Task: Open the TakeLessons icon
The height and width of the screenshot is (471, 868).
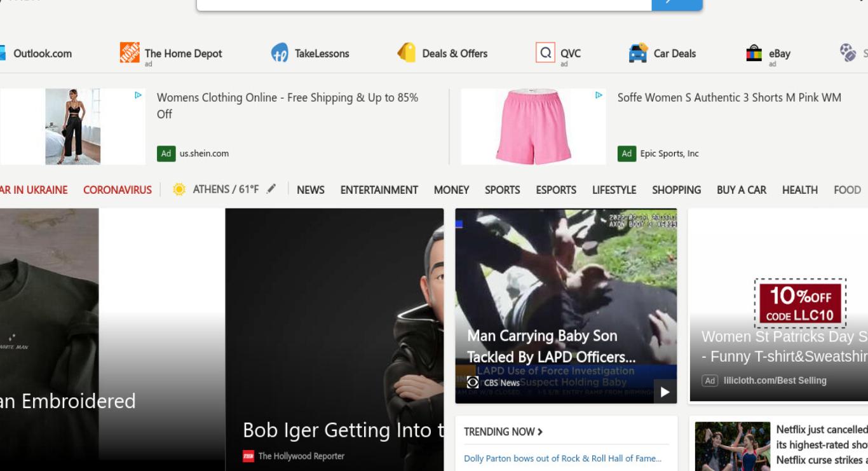Action: [x=280, y=53]
